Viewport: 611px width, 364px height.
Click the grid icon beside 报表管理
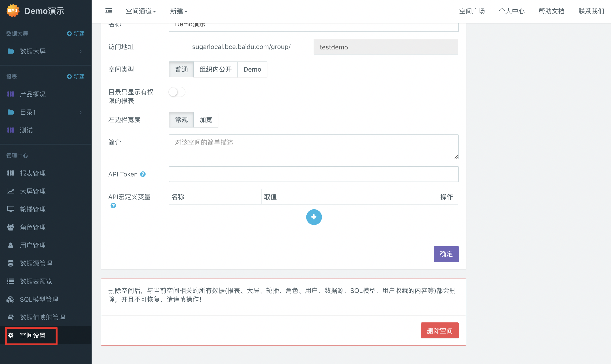click(11, 173)
